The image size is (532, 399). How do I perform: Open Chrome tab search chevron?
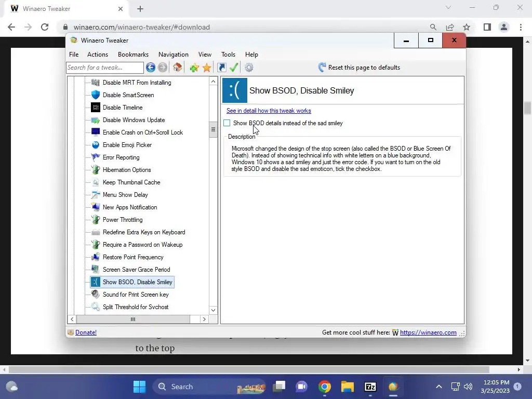point(448,7)
